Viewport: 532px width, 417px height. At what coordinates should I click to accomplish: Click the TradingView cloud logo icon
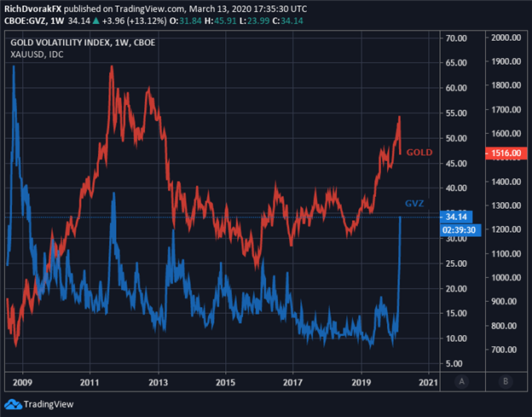(13, 404)
